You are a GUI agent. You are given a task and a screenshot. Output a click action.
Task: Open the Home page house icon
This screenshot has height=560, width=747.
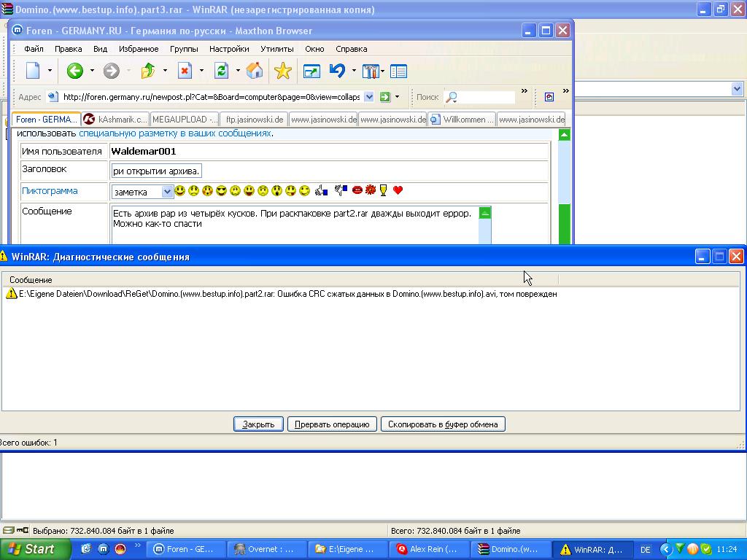coord(255,71)
